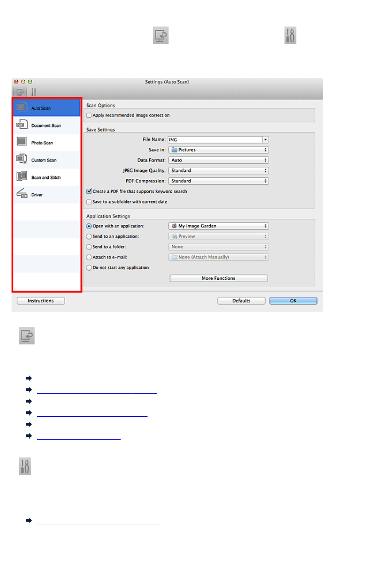Open the JPEG Image Quality dropdown
The width and height of the screenshot is (392, 582).
click(218, 171)
